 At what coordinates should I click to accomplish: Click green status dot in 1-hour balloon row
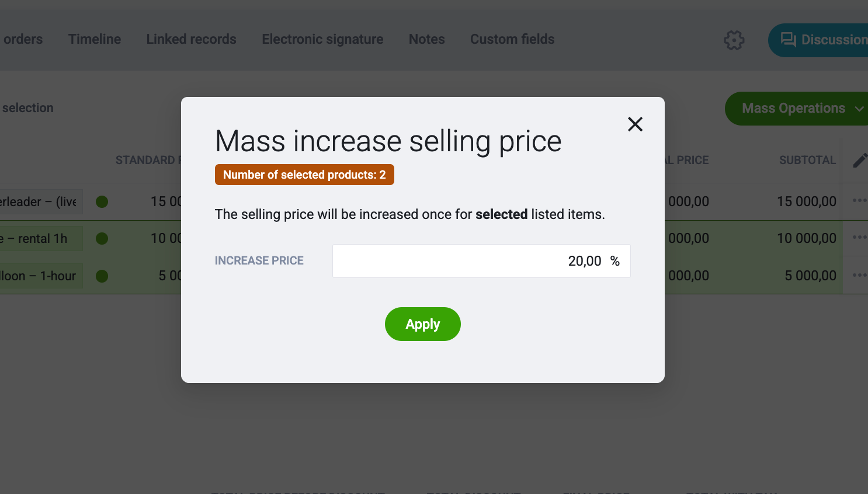[102, 276]
